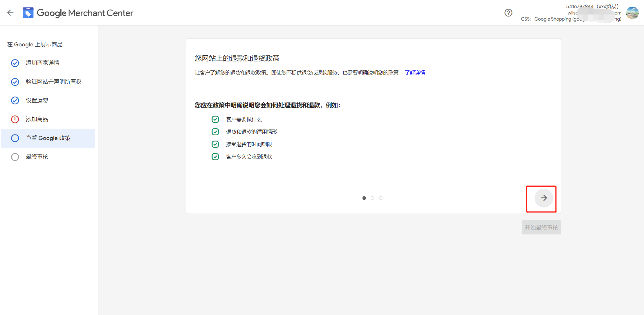This screenshot has height=315, width=644.
Task: Click text 客户多久会收到退款
Action: point(249,157)
